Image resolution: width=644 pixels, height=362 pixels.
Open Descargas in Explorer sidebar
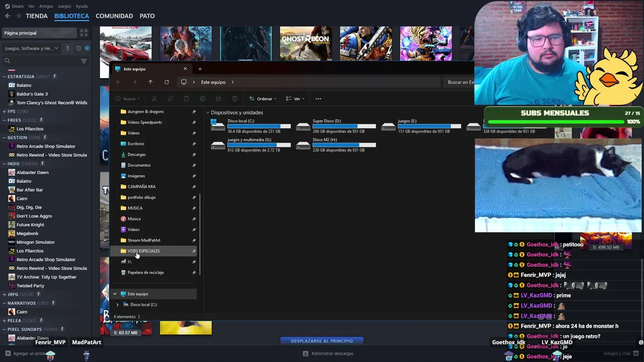click(136, 154)
